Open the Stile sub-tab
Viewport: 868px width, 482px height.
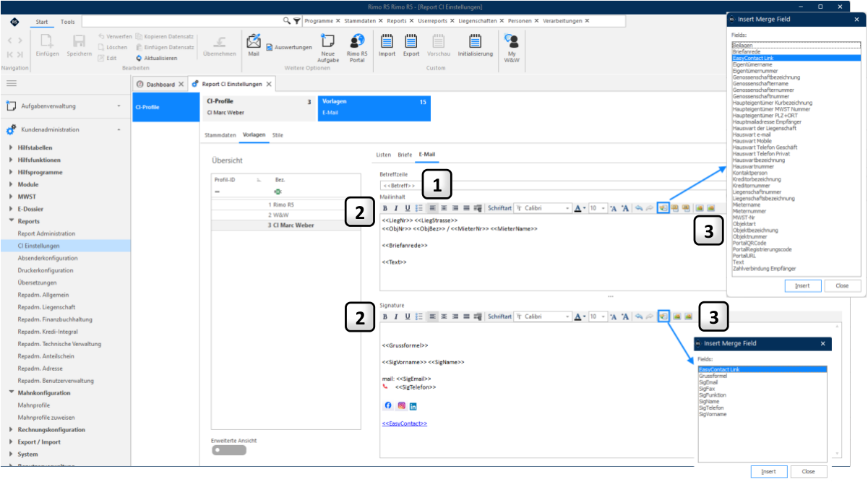(278, 135)
